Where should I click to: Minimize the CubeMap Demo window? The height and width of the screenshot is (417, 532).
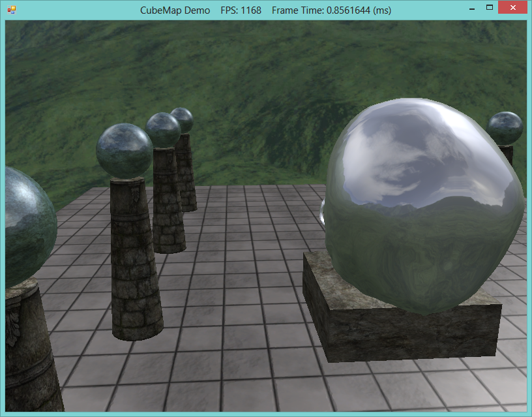coord(471,8)
